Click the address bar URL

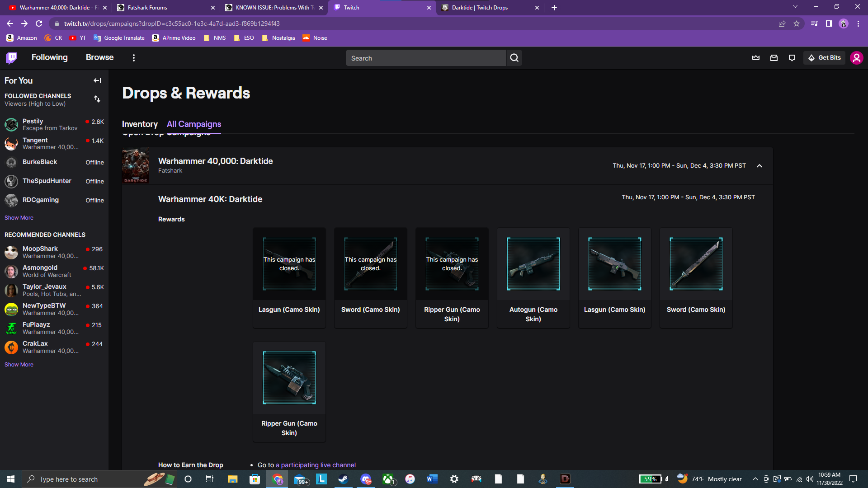pyautogui.click(x=172, y=23)
